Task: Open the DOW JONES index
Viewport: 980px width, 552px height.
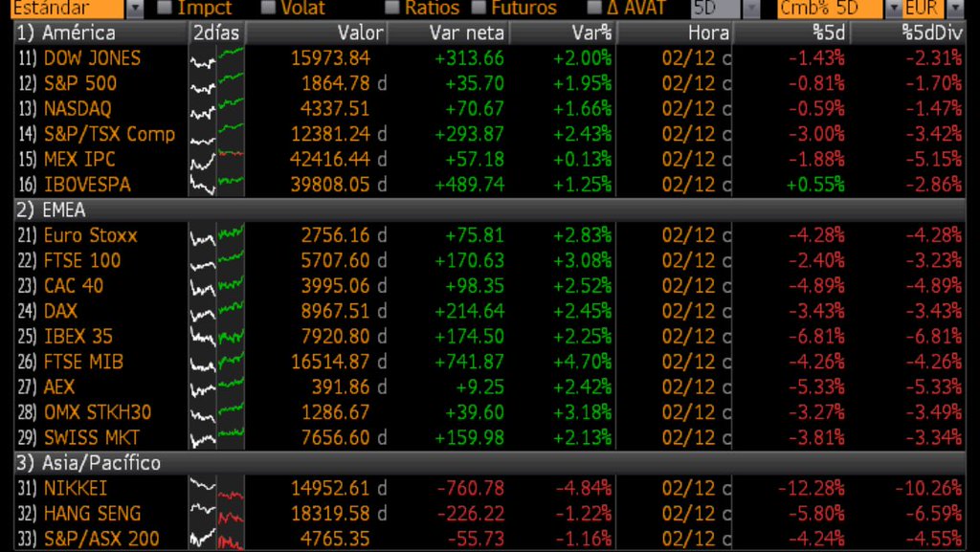Action: [92, 58]
